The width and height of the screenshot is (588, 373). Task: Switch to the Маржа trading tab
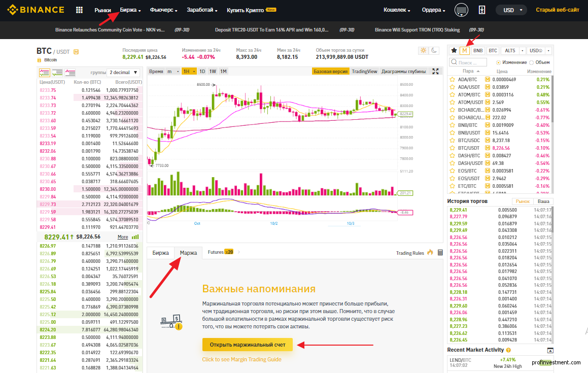coord(188,253)
